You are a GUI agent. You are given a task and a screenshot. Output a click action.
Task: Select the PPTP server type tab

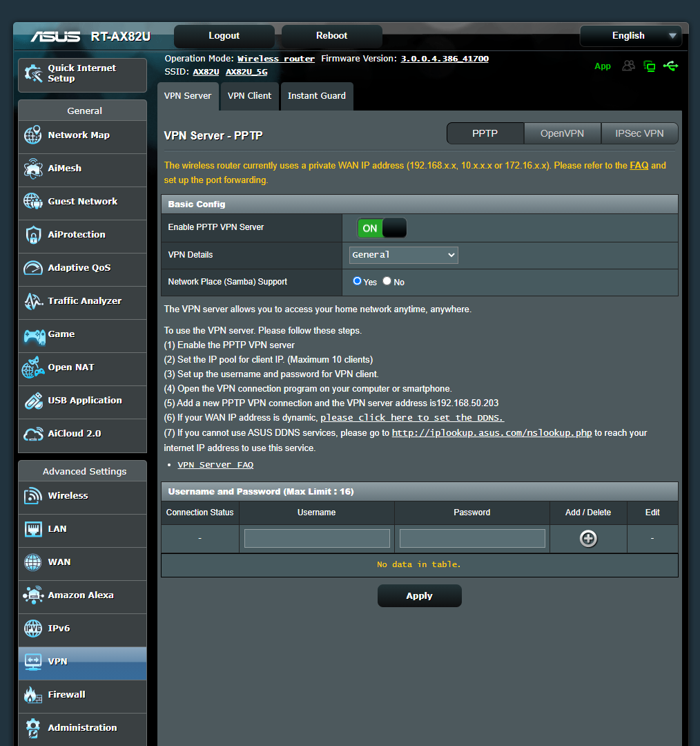(485, 134)
